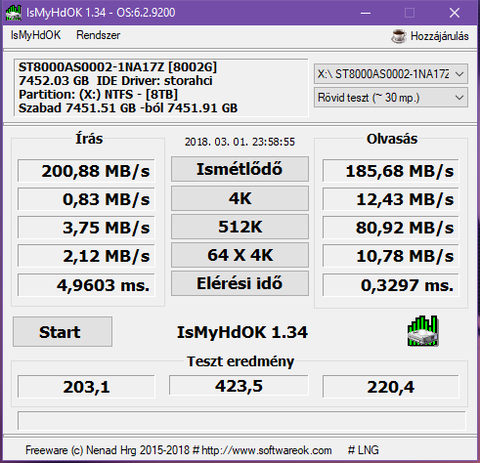This screenshot has height=463, width=480.
Task: Select the 12,43 MB/s read value
Action: [391, 199]
